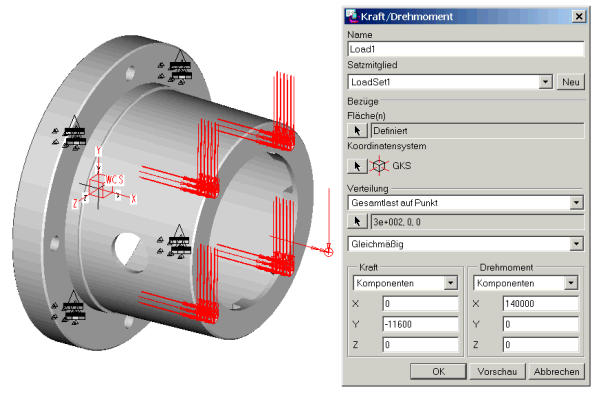This screenshot has height=394, width=599.
Task: Open the Kraft Komponenten dropdown
Action: (450, 283)
